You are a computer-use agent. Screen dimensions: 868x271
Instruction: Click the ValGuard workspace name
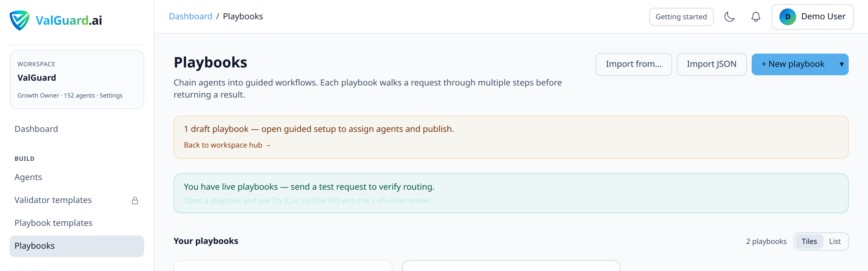coord(37,78)
